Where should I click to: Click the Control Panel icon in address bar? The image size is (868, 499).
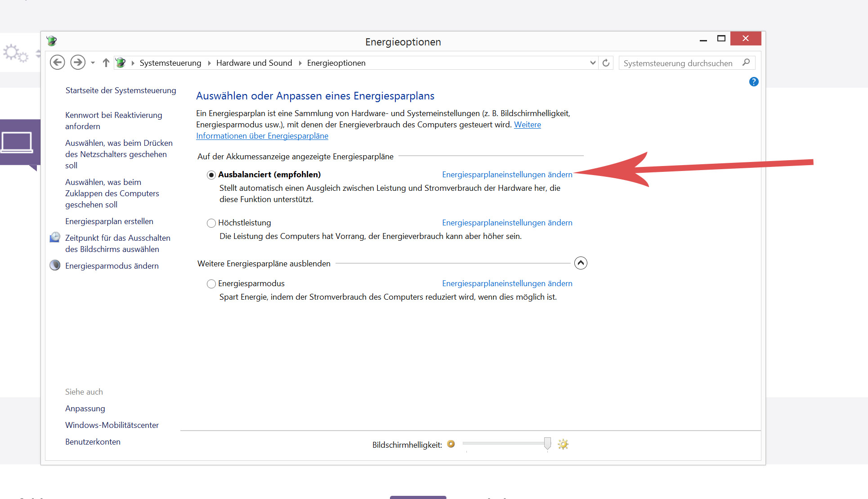coord(121,63)
